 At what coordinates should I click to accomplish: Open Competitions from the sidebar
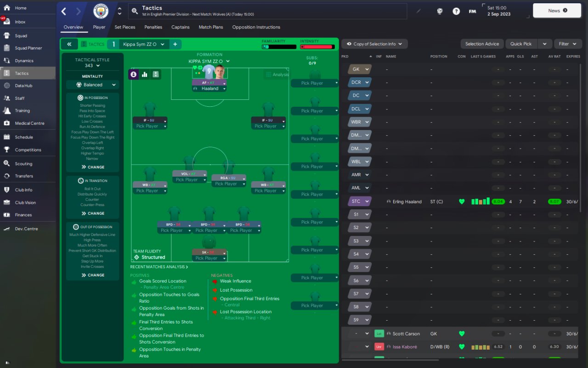click(x=28, y=150)
